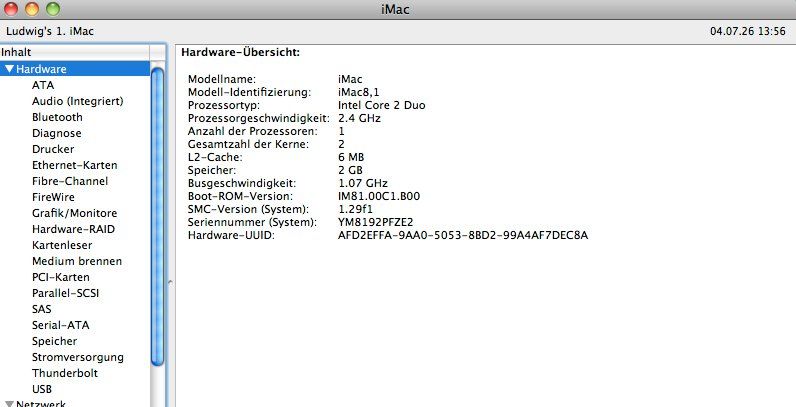The width and height of the screenshot is (796, 407).
Task: Select PCI-Karten in sidebar
Action: tap(60, 278)
